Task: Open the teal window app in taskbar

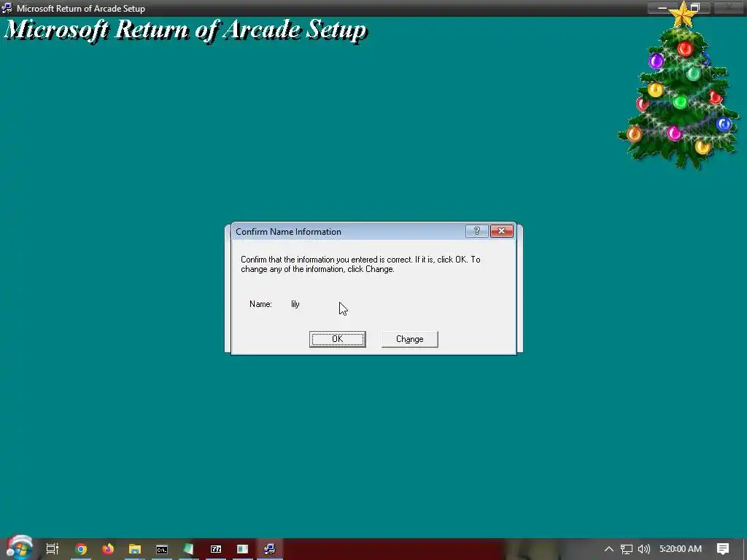Action: pos(242,549)
